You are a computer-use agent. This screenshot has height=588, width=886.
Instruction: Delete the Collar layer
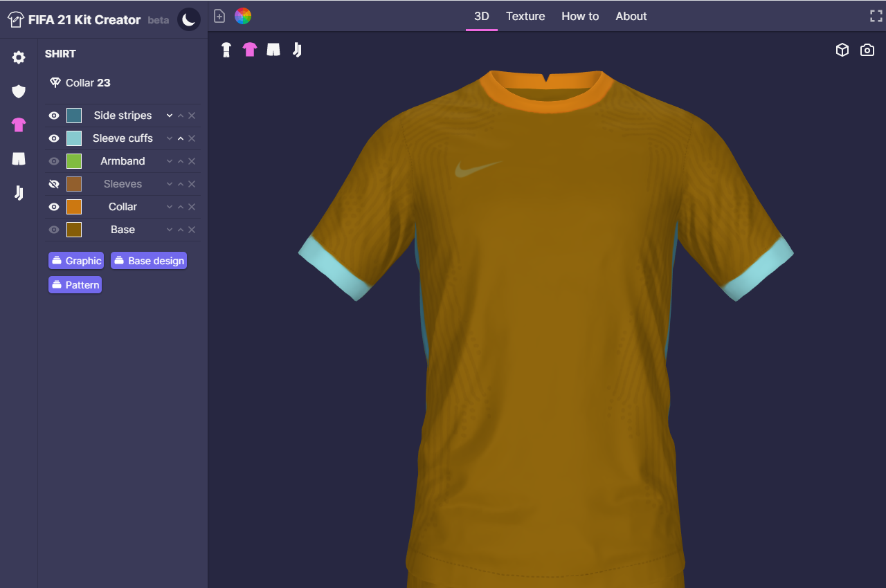click(x=192, y=207)
